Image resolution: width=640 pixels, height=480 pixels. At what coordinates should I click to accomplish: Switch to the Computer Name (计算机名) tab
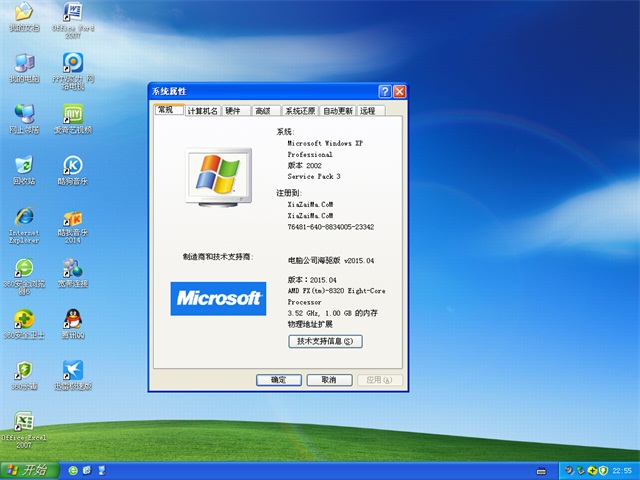(202, 111)
